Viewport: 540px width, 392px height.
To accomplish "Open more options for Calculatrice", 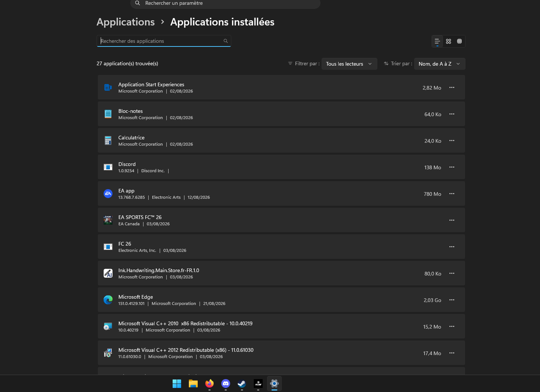I will (452, 141).
